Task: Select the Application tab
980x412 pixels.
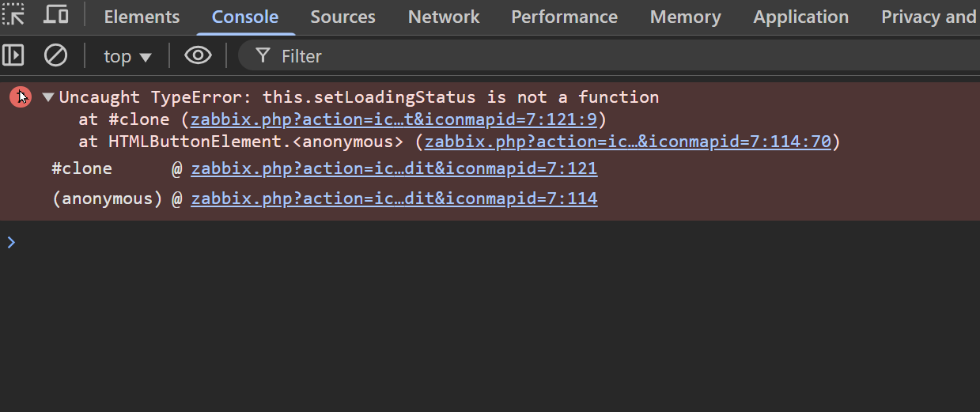Action: [x=800, y=17]
